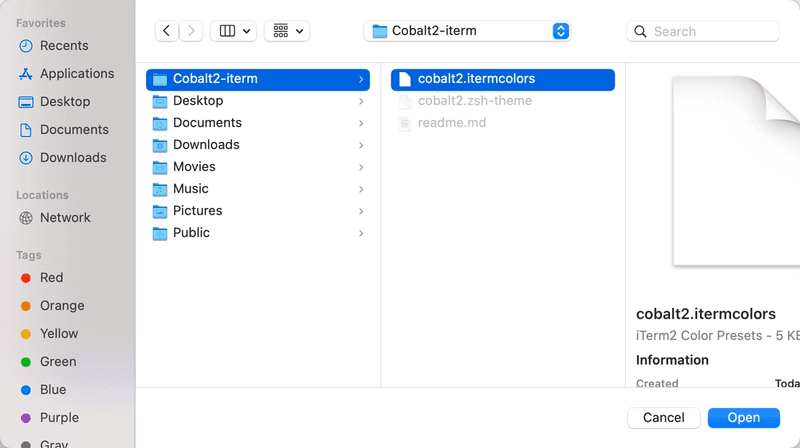Select the Cobalt2-iterm folder row
Image resolution: width=800 pixels, height=448 pixels.
pos(258,80)
